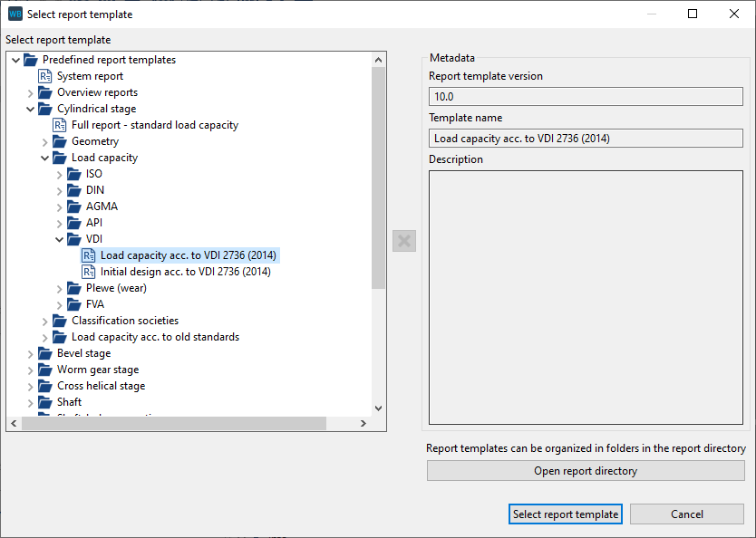Screen dimensions: 756x538
Task: Expand the Bevel stage node
Action: 31,353
